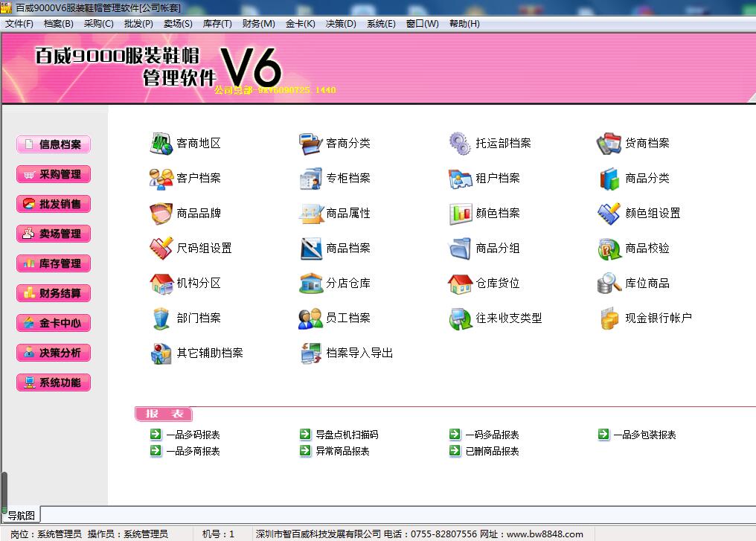The width and height of the screenshot is (756, 541).
Task: Click the 报表 section header
Action: [x=164, y=414]
